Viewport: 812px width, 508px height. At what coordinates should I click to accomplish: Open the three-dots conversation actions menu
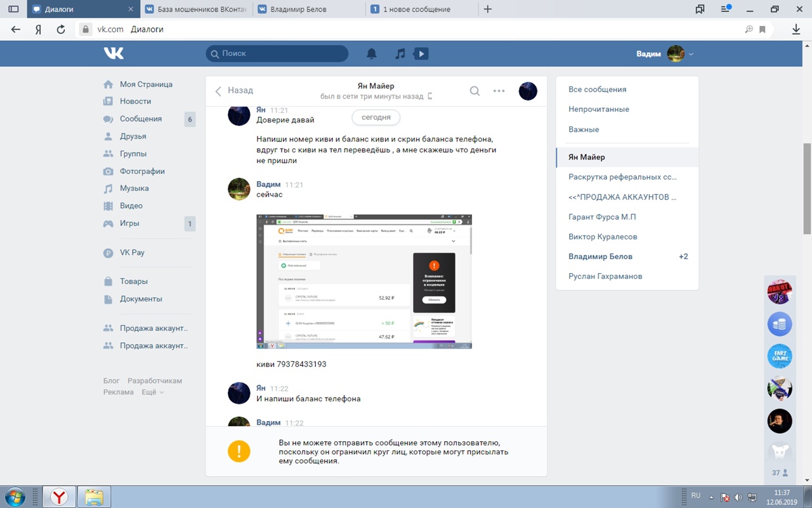499,91
